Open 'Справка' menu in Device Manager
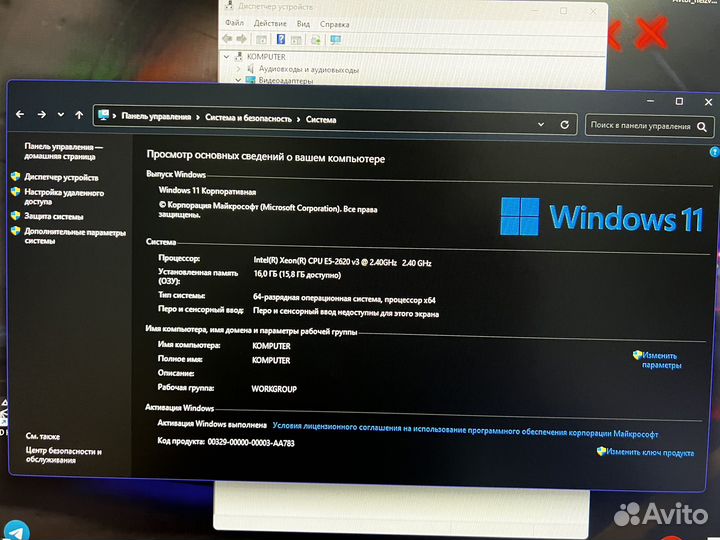Screen dimensions: 720x540 334,24
